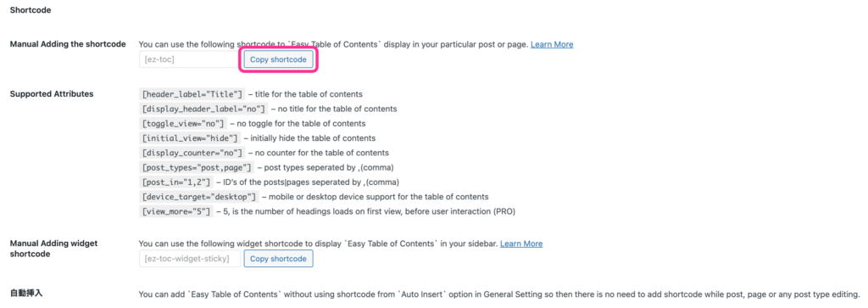
Task: Select the [post_in="1,2"] attribute code
Action: coord(176,182)
